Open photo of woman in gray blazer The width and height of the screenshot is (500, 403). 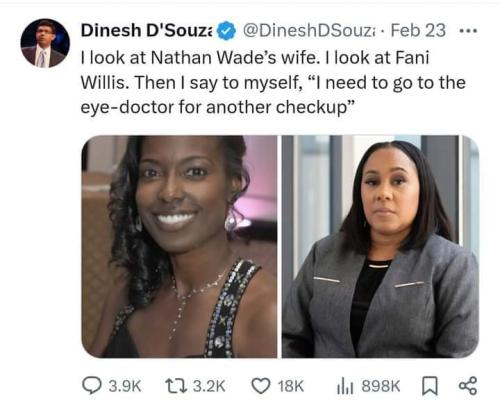click(x=380, y=246)
